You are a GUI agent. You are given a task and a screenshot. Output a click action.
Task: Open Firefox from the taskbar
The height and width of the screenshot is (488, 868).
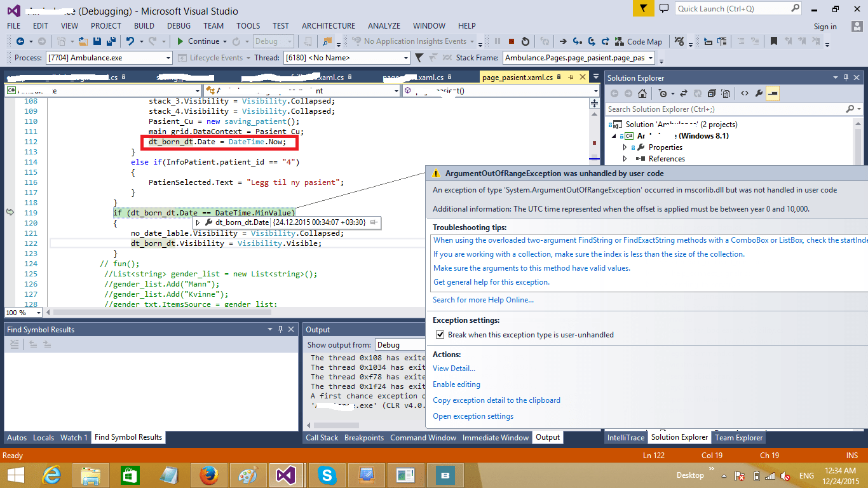(x=208, y=475)
